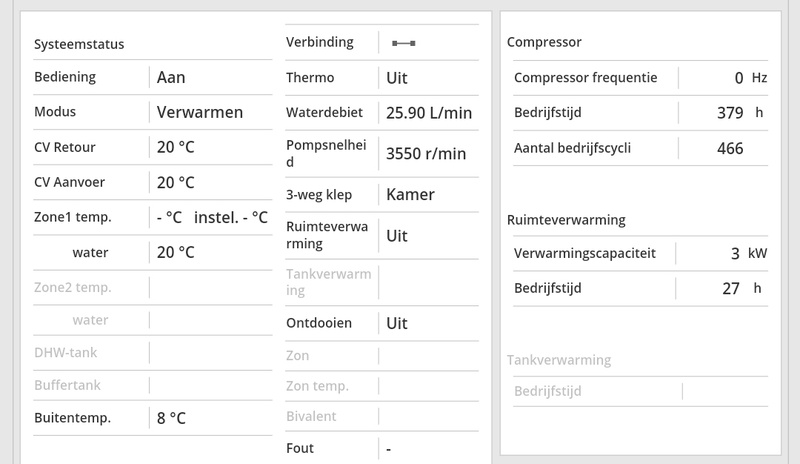Click the Compressor frequentie value 0 Hz
Screen dimensions: 800x464
click(750, 77)
